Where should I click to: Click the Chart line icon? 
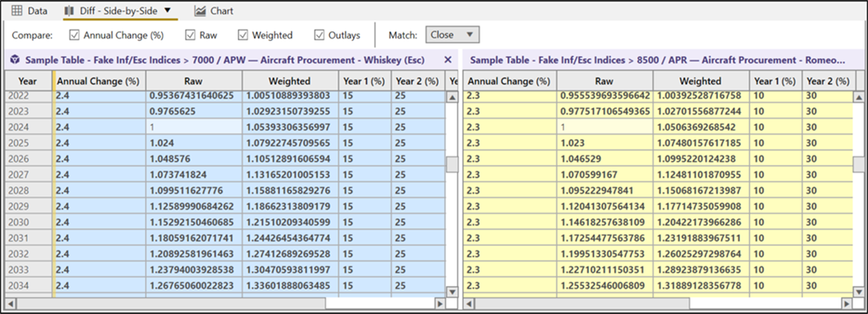[200, 11]
